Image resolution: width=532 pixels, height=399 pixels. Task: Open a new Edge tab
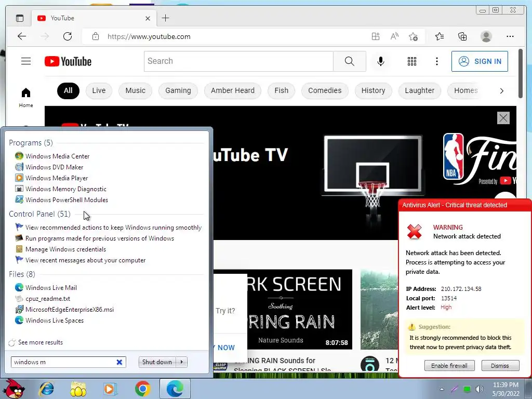coord(166,18)
